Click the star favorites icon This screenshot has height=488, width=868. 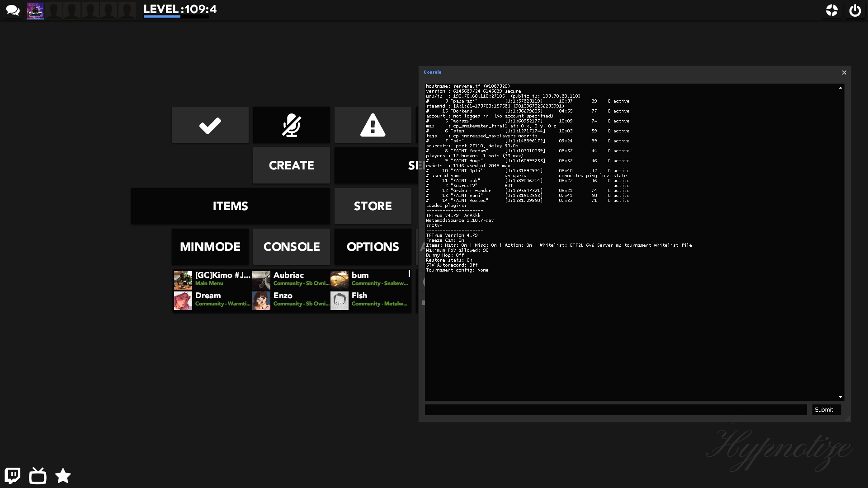point(63,475)
